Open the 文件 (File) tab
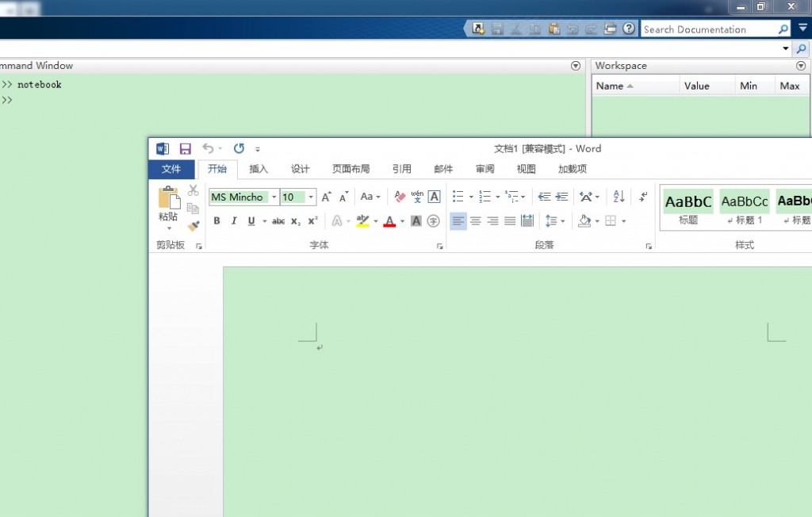The height and width of the screenshot is (517, 812). [x=171, y=169]
